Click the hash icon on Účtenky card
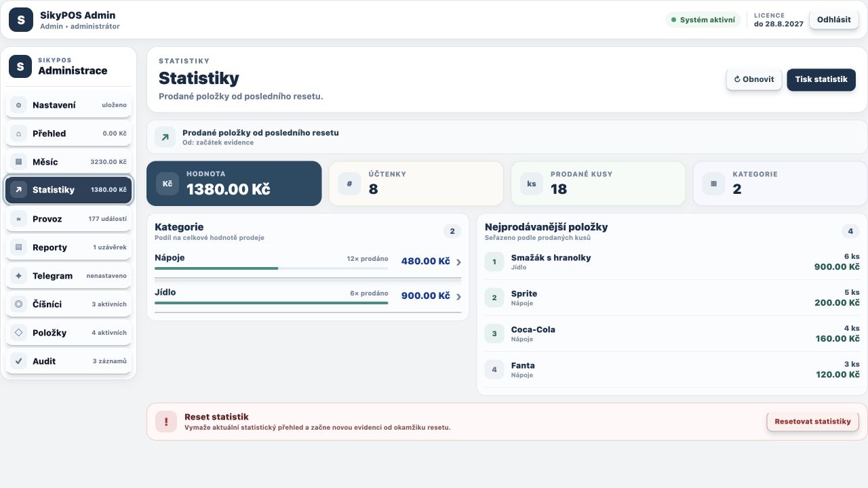Viewport: 868px width, 488px height. point(350,184)
